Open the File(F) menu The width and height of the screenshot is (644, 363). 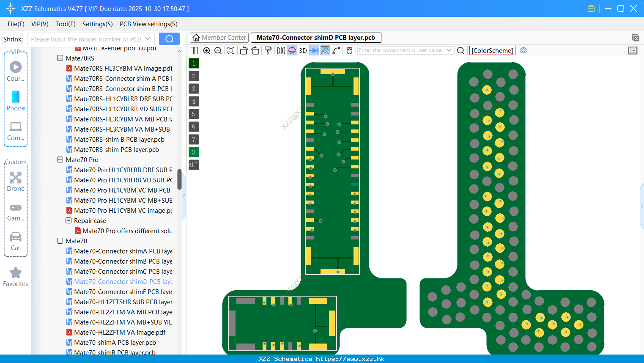16,24
